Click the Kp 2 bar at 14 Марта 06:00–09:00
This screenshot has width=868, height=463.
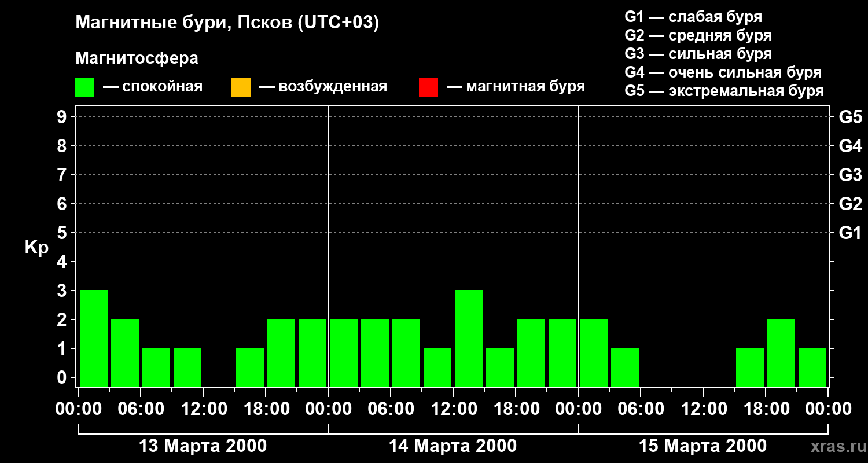pos(406,352)
